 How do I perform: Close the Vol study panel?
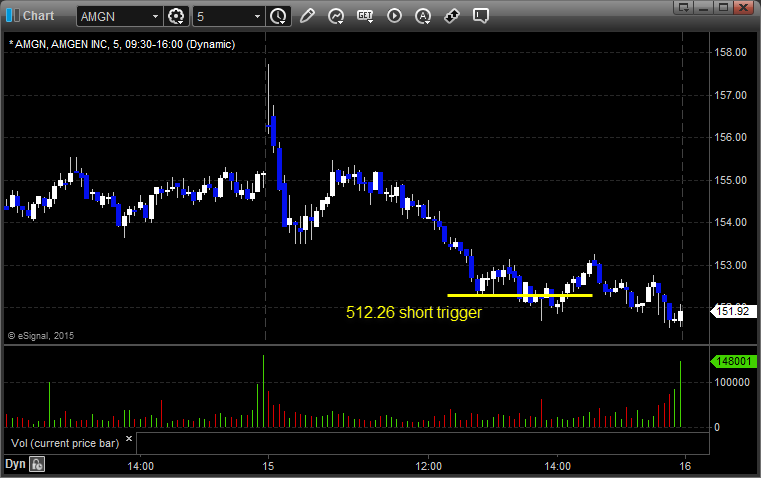[129, 439]
